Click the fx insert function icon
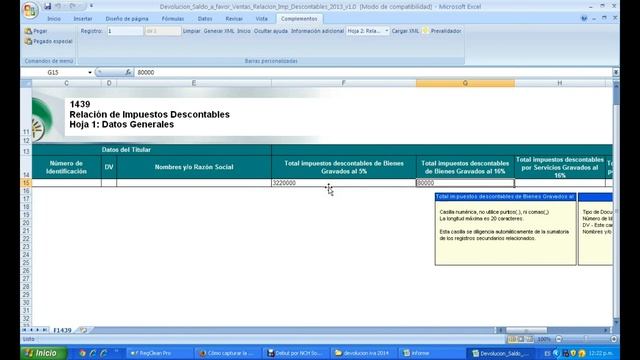 (128, 72)
